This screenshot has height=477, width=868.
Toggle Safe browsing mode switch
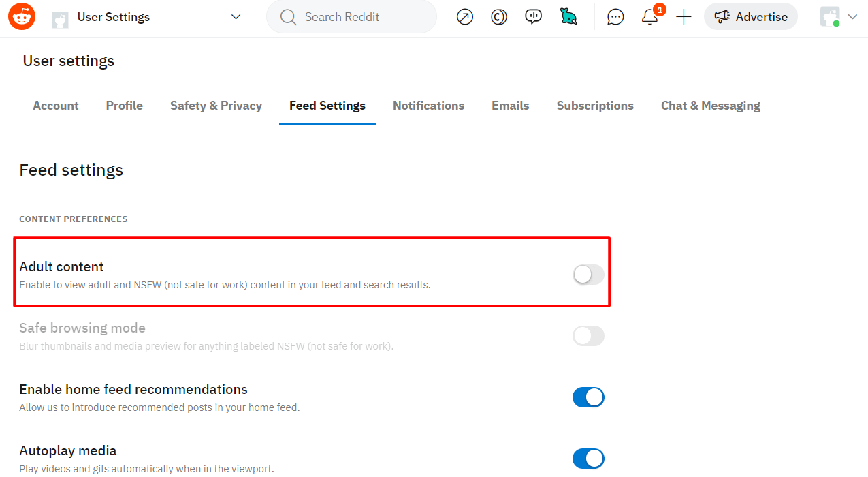[x=588, y=336]
